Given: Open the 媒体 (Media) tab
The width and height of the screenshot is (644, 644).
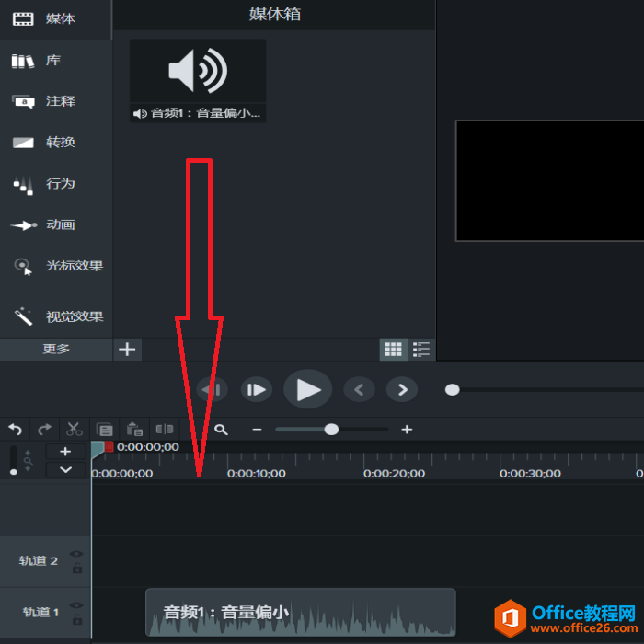Looking at the screenshot, I should (x=55, y=19).
